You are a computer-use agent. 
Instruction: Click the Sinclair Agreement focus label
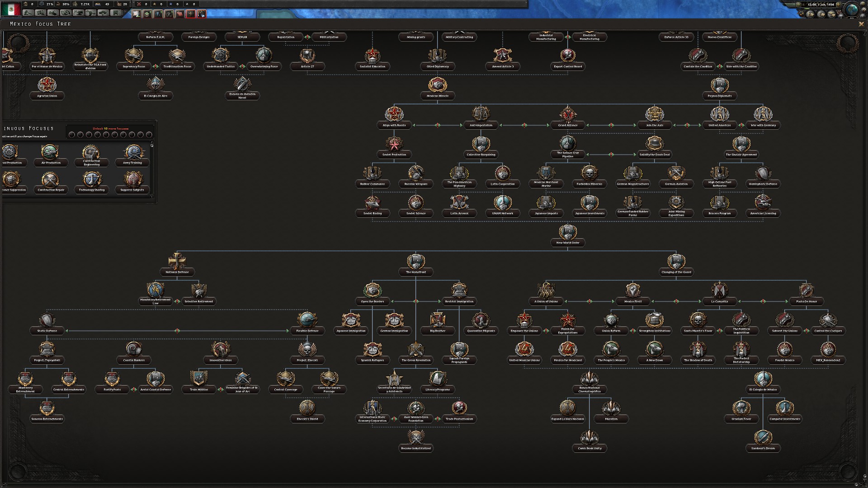[741, 155]
